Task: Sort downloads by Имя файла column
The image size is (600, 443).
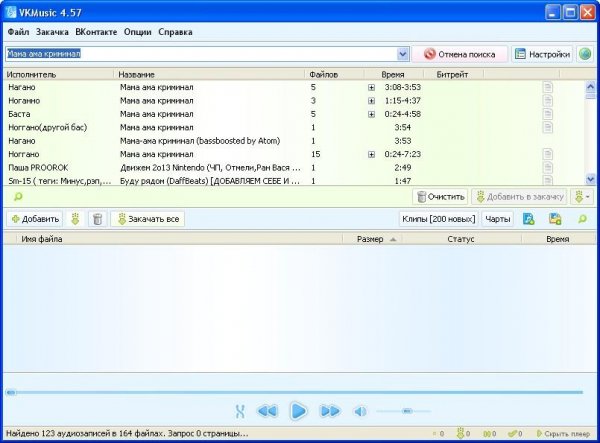Action: pos(178,239)
